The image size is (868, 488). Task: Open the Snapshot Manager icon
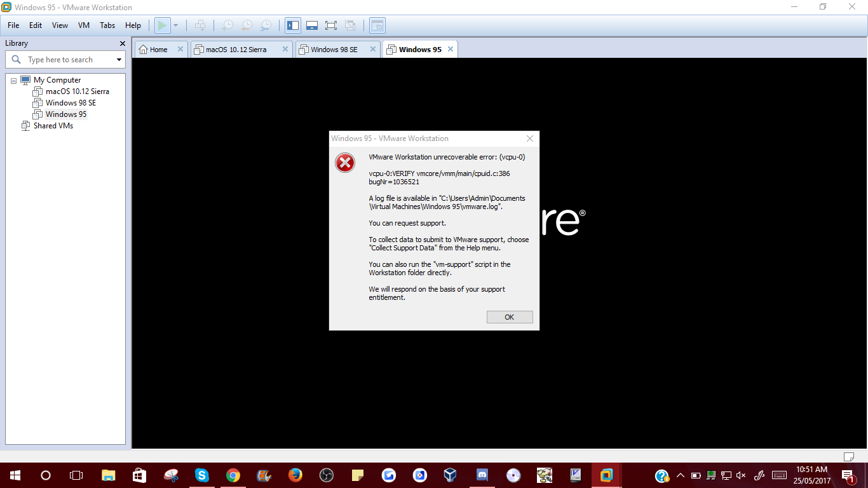pyautogui.click(x=266, y=25)
